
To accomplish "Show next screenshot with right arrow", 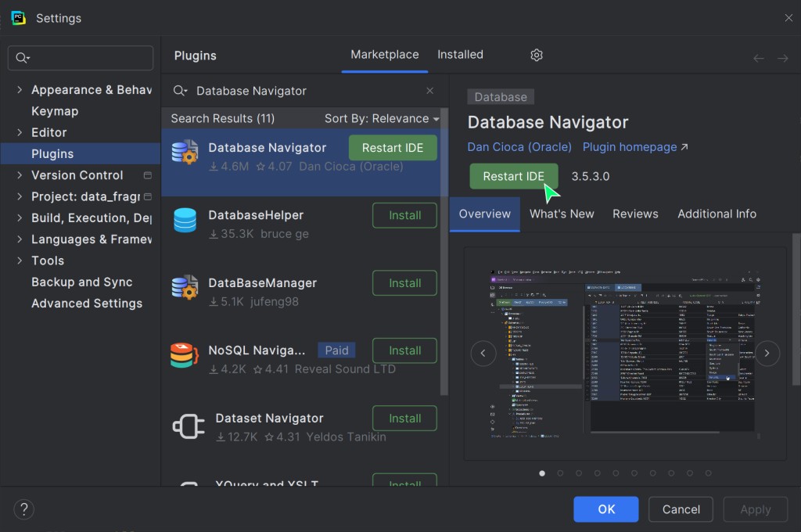I will pos(767,353).
